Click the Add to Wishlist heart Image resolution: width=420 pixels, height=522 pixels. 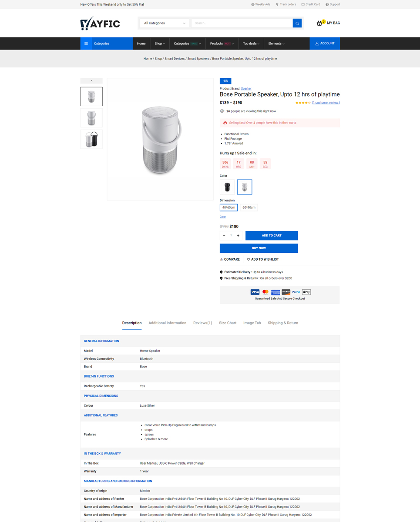(x=249, y=259)
